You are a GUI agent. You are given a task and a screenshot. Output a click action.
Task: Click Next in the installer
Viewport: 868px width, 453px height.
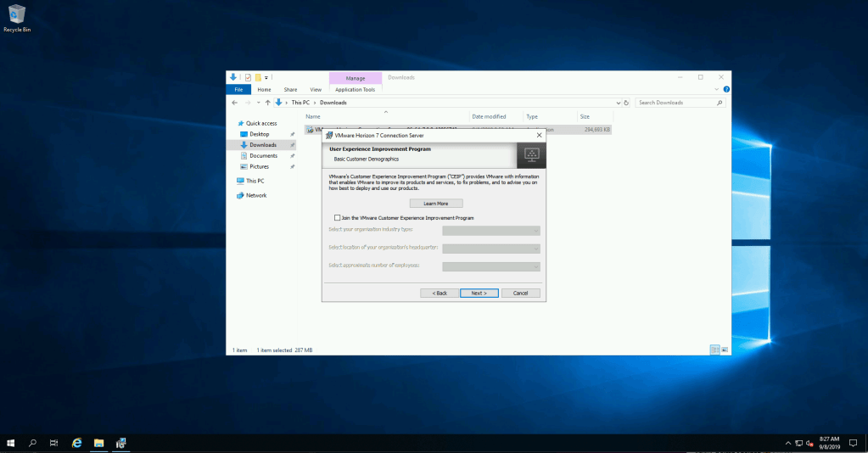(x=479, y=293)
